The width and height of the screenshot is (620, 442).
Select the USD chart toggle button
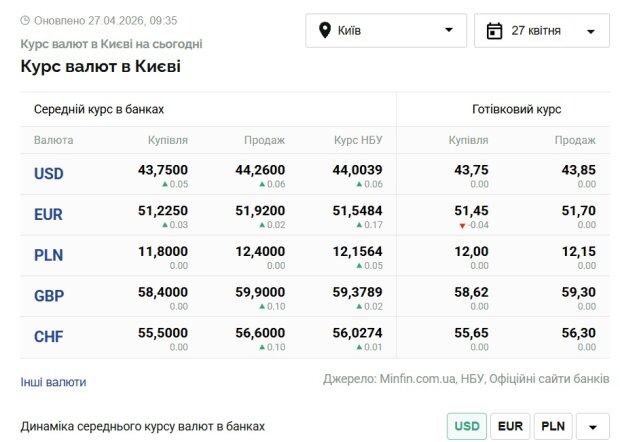[x=466, y=426]
